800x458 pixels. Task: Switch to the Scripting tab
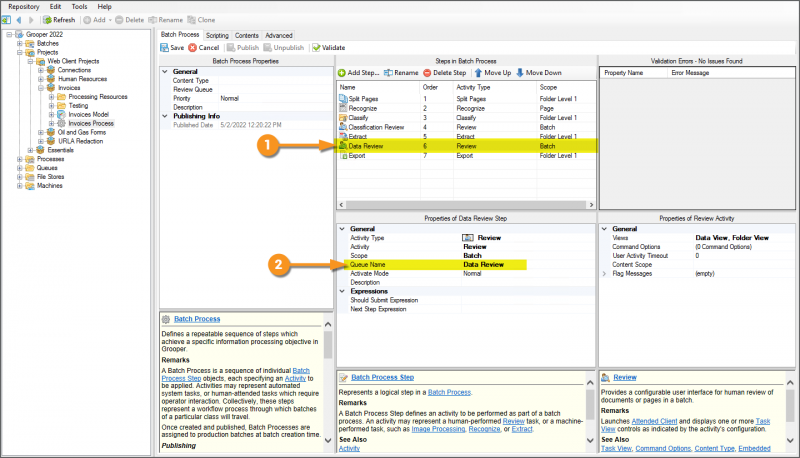(x=217, y=35)
